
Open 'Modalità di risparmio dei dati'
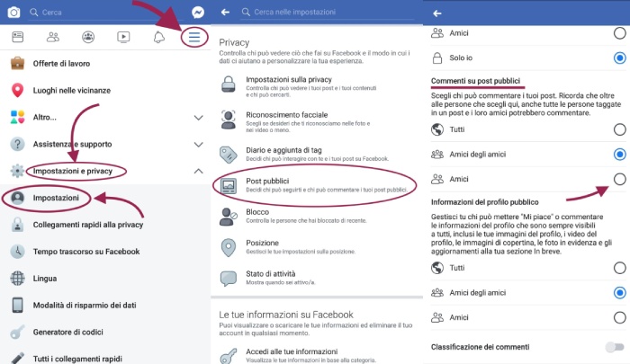pyautogui.click(x=105, y=305)
